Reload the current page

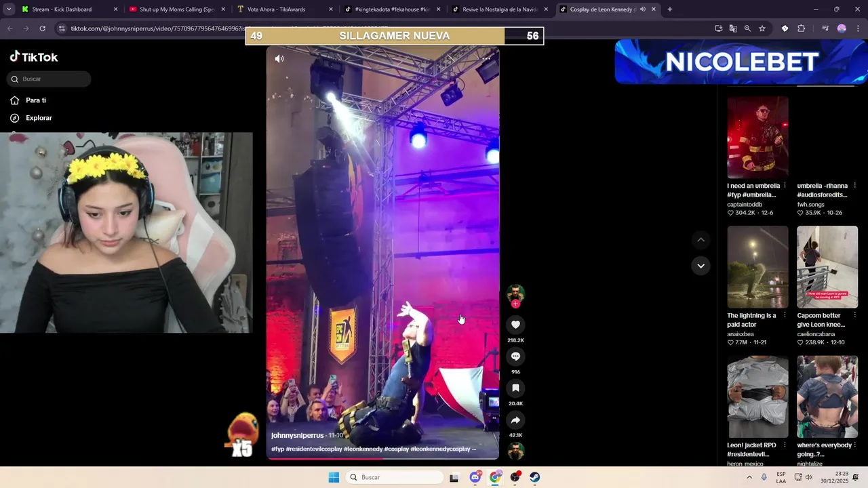click(x=42, y=28)
